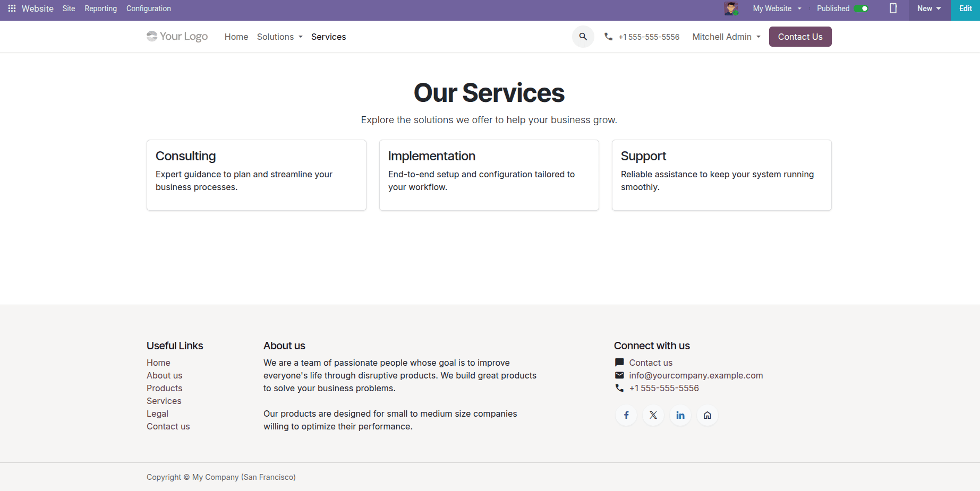Screen dimensions: 980x491
Task: Click the Support service card
Action: pos(722,175)
